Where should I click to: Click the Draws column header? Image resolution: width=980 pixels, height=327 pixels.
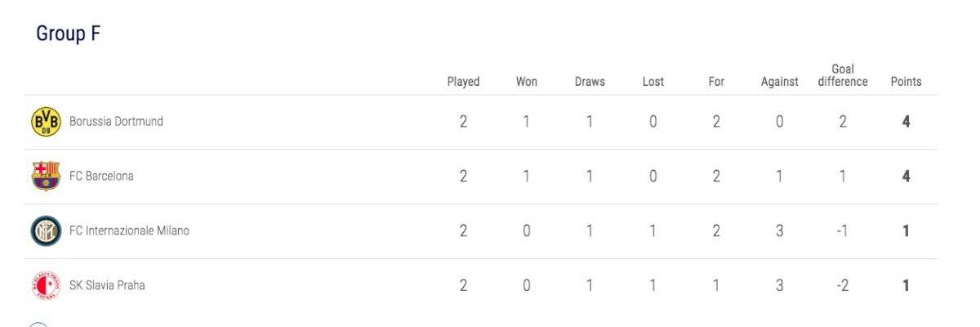(x=590, y=82)
